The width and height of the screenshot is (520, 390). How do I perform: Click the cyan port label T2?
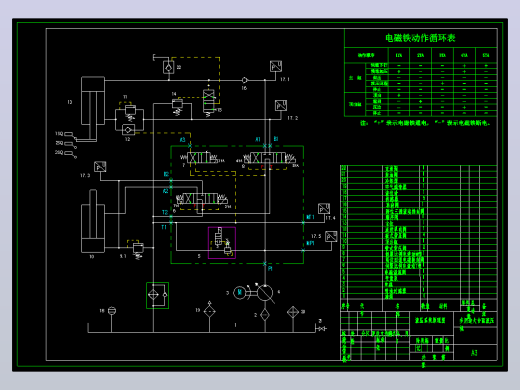point(165,212)
